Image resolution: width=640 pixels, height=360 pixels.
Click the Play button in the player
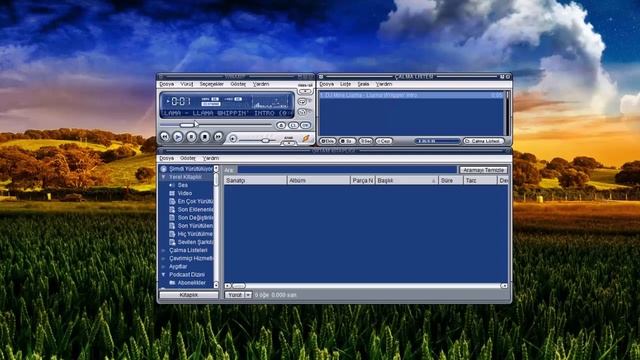pos(178,137)
